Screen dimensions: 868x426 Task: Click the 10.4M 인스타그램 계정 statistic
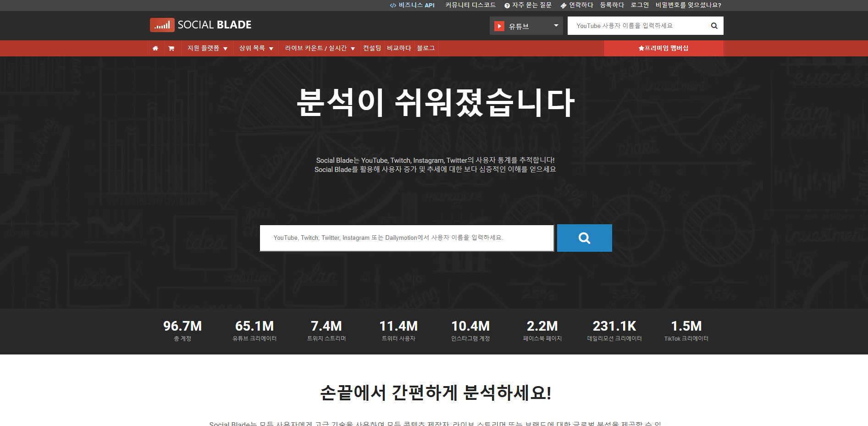click(470, 331)
